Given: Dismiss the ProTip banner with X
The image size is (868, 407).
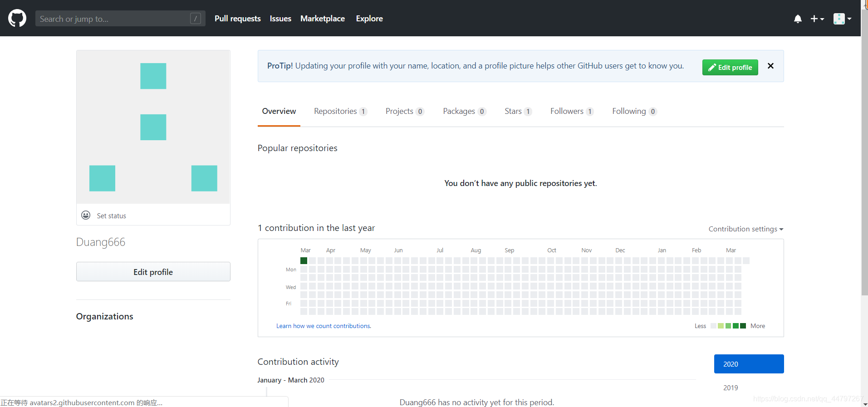Looking at the screenshot, I should pyautogui.click(x=770, y=66).
